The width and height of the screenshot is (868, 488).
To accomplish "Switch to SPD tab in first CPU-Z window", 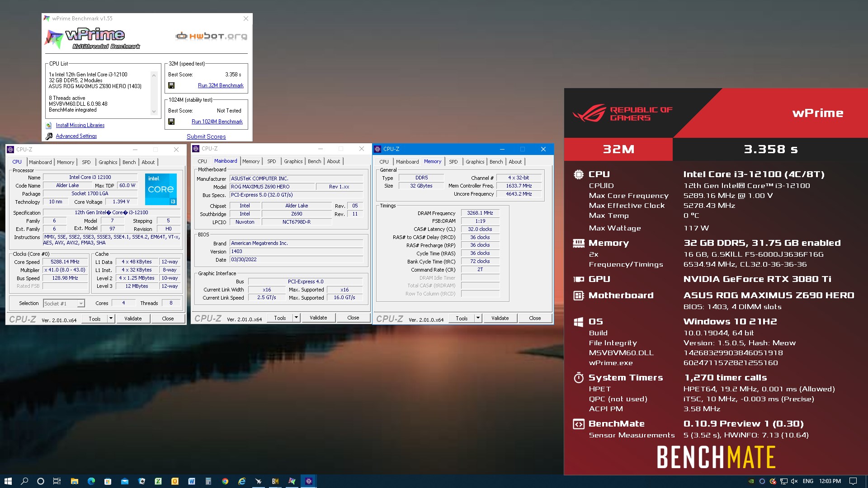I will (x=86, y=162).
